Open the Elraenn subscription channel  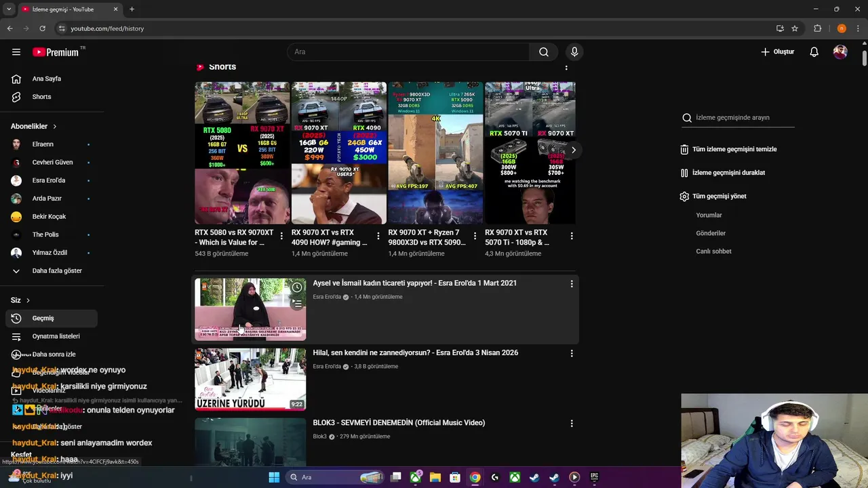click(53, 144)
